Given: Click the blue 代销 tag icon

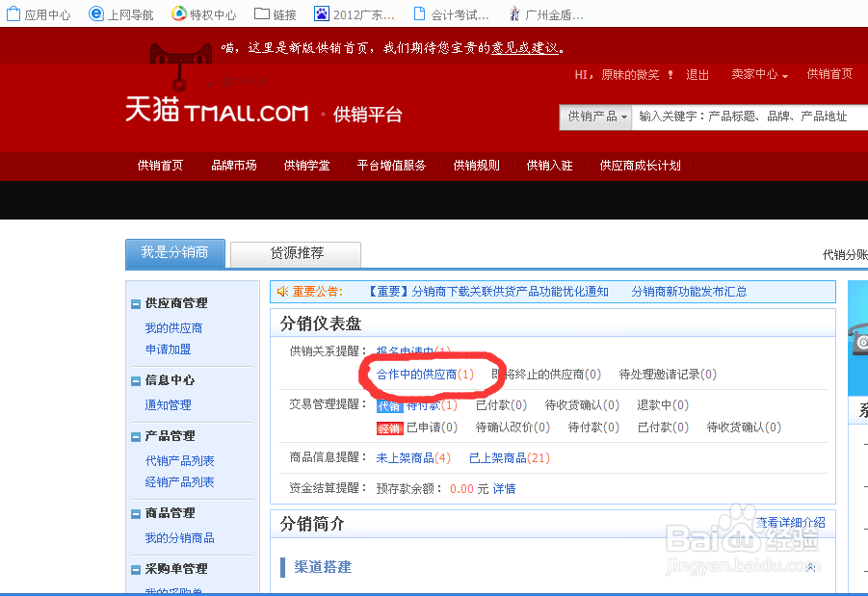Looking at the screenshot, I should (x=389, y=406).
